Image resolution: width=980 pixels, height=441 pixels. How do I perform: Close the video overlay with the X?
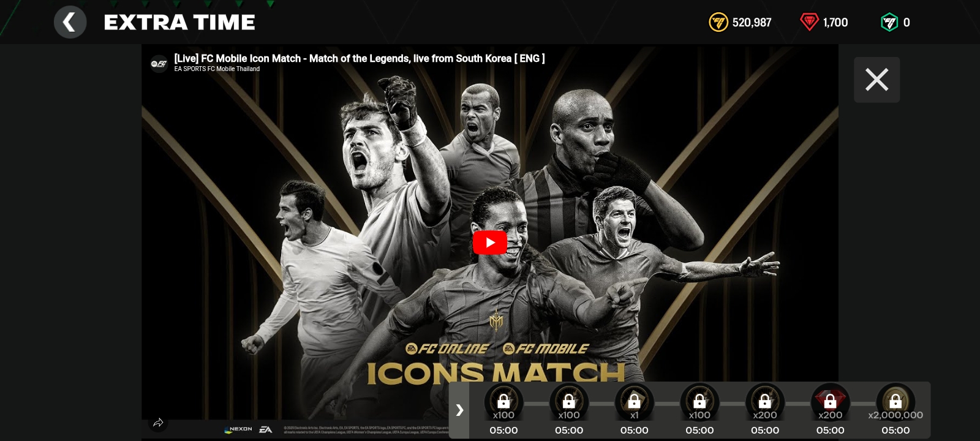coord(876,80)
